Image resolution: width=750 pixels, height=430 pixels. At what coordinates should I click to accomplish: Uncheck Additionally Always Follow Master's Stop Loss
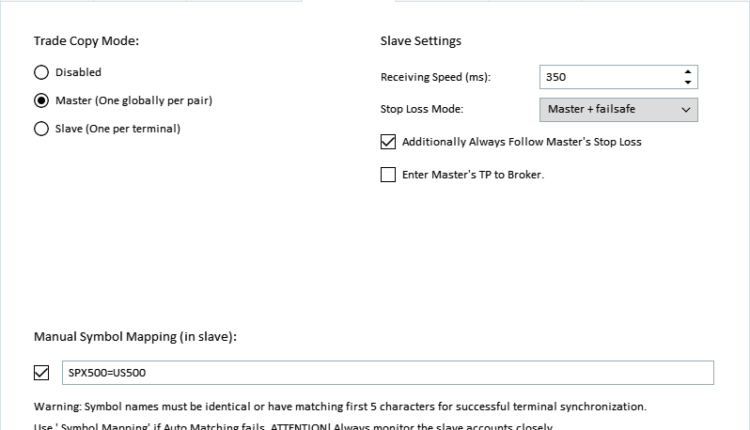[x=388, y=142]
